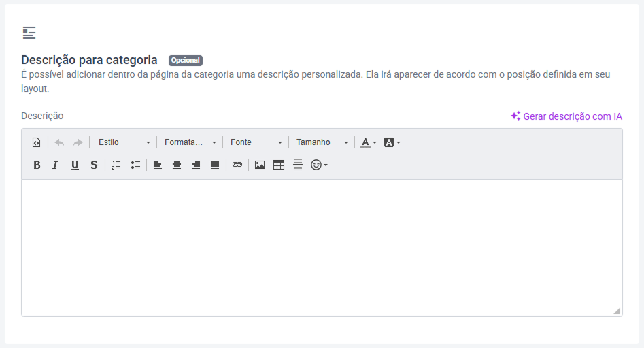Insert a bulleted list
The image size is (644, 348).
pos(135,165)
